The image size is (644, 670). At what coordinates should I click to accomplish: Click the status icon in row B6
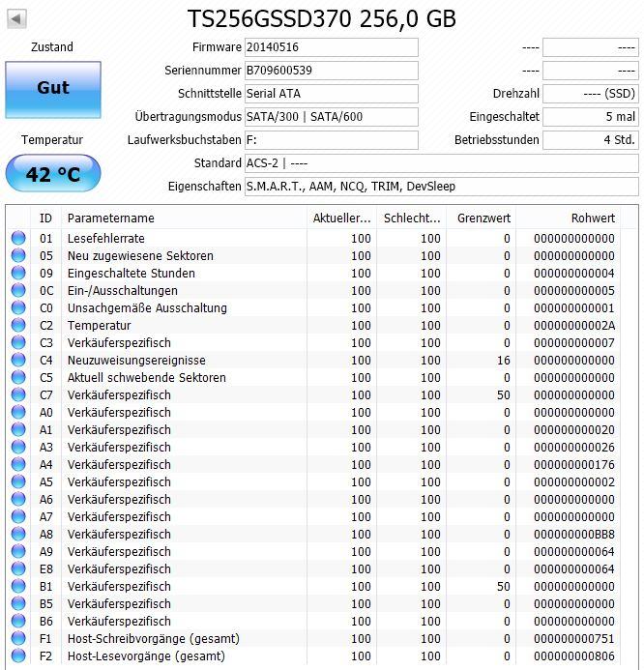pos(18,621)
